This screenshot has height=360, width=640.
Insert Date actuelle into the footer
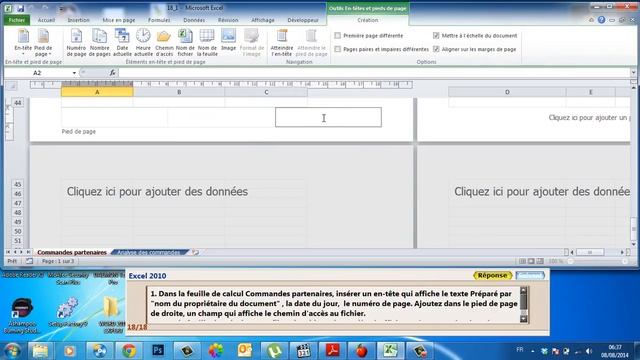pos(122,42)
